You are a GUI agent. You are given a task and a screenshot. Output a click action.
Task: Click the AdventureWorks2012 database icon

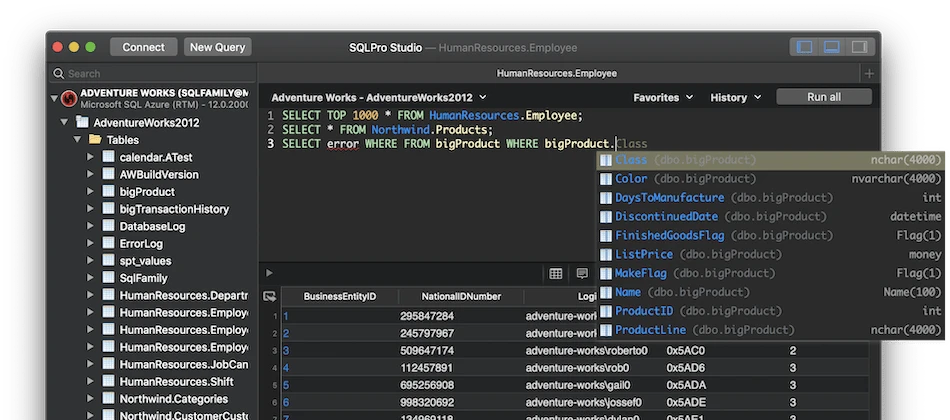coord(82,123)
